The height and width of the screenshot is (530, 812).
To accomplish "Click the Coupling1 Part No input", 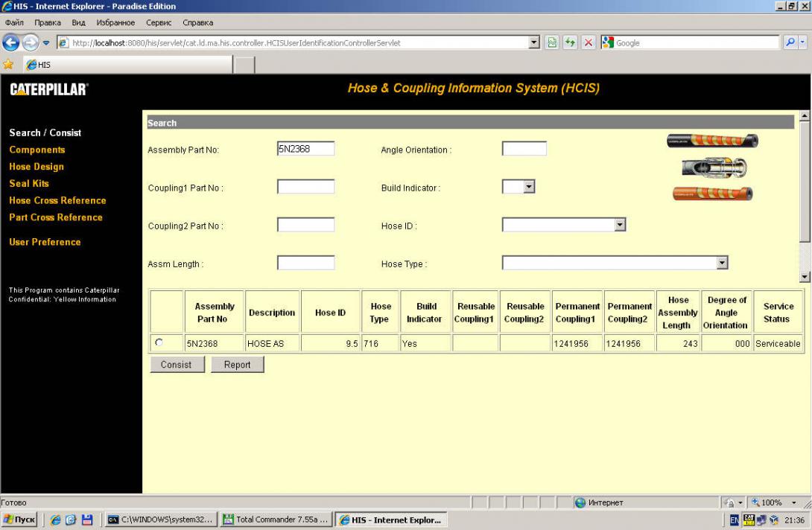I will click(305, 187).
